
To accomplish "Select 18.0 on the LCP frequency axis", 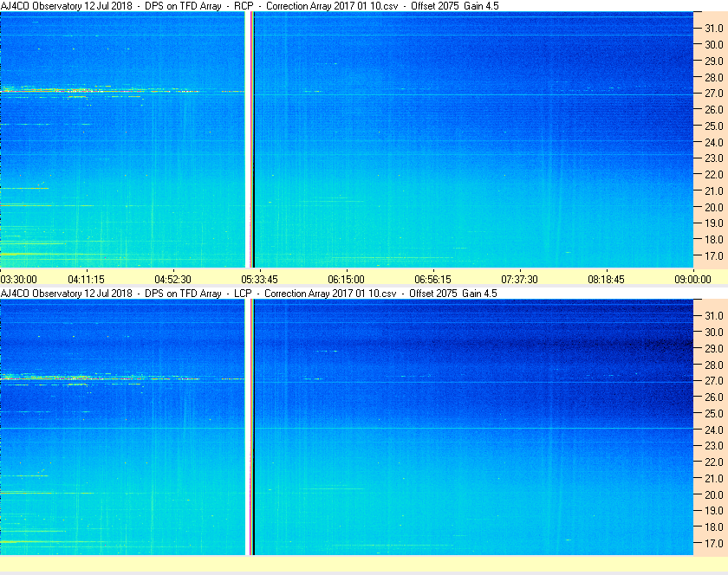I will pyautogui.click(x=714, y=527).
